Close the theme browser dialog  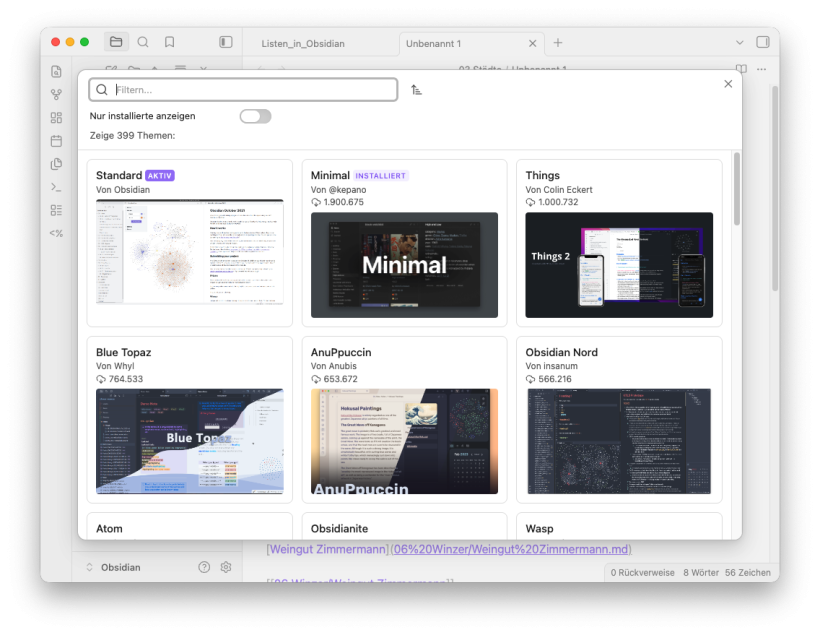728,84
